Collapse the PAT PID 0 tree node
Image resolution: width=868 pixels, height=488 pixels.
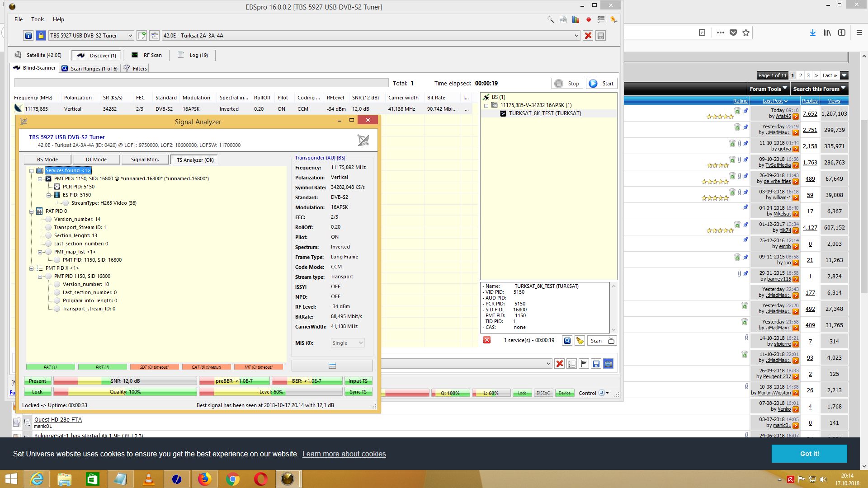point(32,211)
